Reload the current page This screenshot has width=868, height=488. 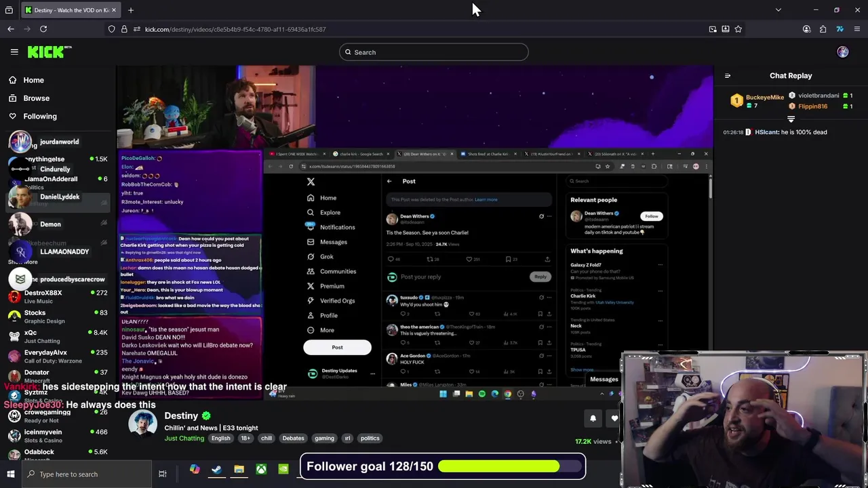tap(43, 29)
